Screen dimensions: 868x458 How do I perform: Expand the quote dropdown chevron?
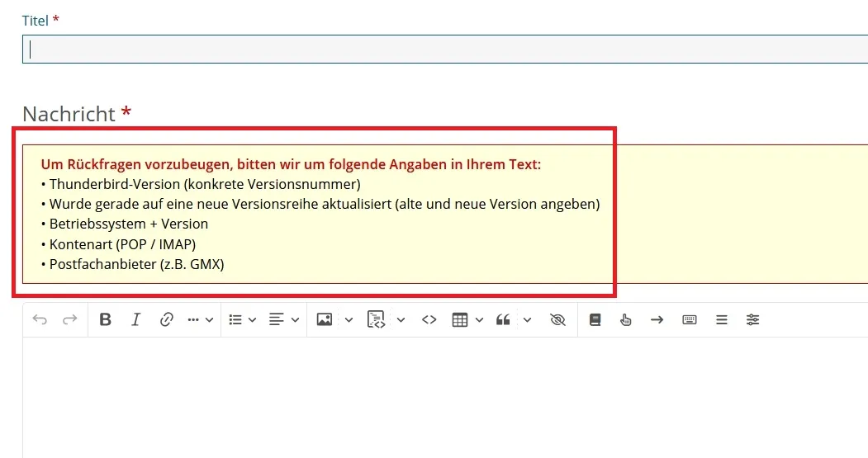click(527, 319)
